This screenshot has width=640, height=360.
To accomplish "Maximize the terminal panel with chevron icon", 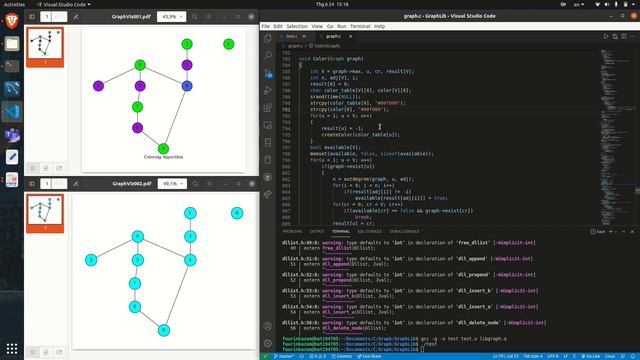I will (624, 231).
